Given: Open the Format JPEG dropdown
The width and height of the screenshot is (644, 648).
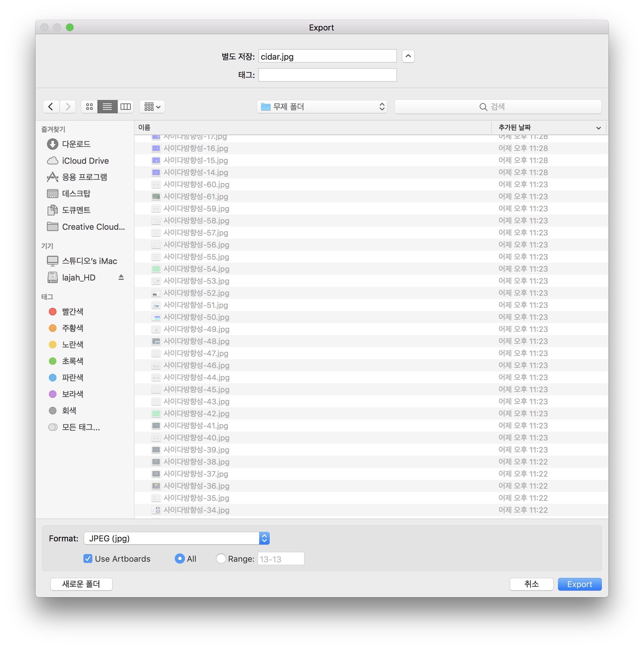Looking at the screenshot, I should [177, 538].
